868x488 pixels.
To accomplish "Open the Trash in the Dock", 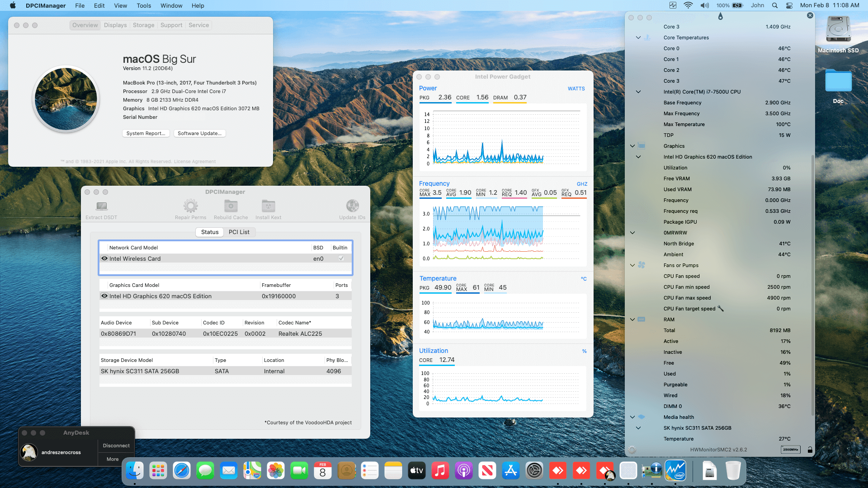I will pos(733,471).
